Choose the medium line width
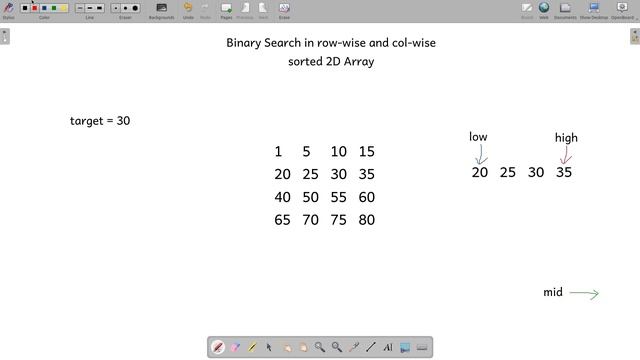This screenshot has width=640, height=360. tap(90, 8)
